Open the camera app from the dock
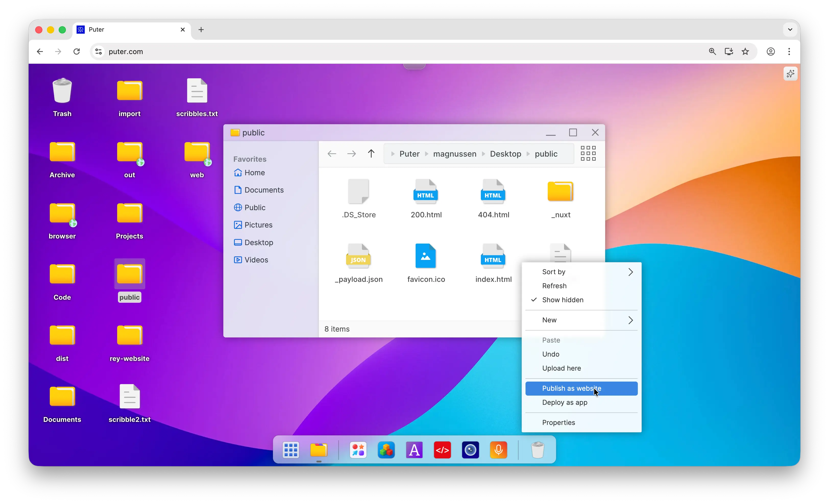Image resolution: width=829 pixels, height=504 pixels. click(x=470, y=450)
